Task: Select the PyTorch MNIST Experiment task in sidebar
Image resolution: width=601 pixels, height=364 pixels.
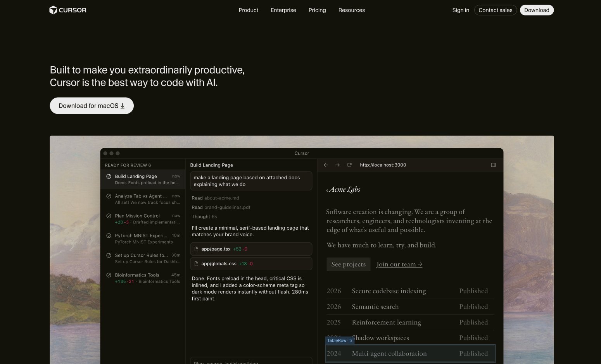Action: click(x=141, y=235)
